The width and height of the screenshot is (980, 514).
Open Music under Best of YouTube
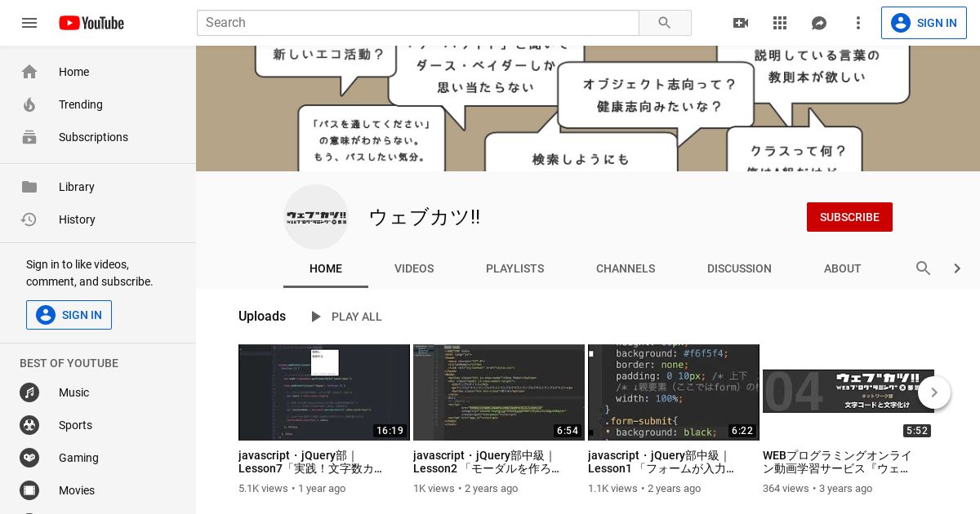pyautogui.click(x=98, y=392)
